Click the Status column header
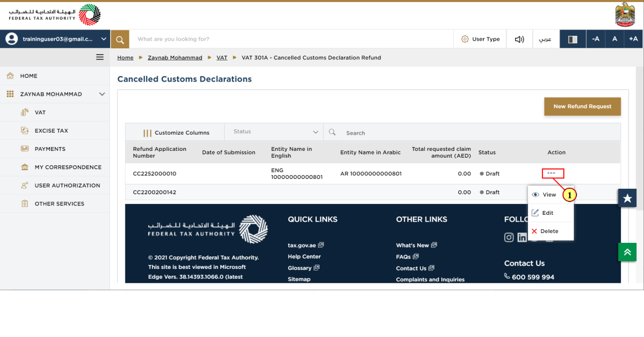Screen dimensions: 644x337 tap(487, 152)
